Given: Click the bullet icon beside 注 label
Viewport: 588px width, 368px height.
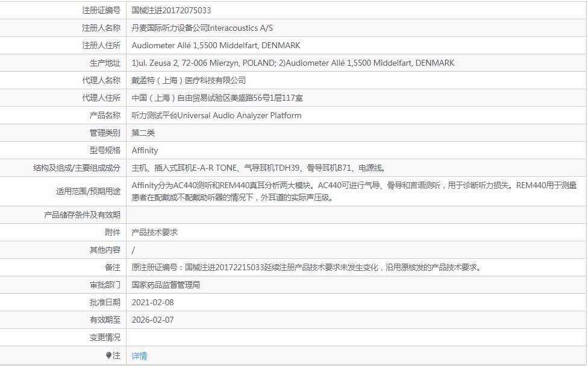Looking at the screenshot, I should [109, 355].
